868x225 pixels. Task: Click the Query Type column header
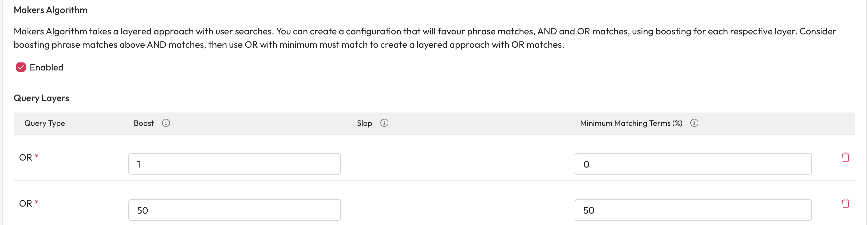click(44, 124)
